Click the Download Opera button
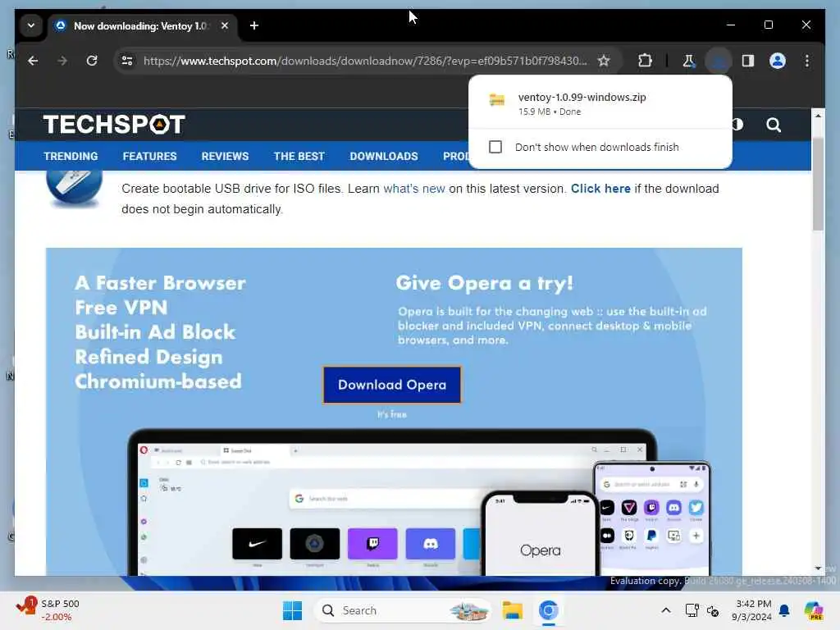Image resolution: width=840 pixels, height=630 pixels. coord(391,385)
